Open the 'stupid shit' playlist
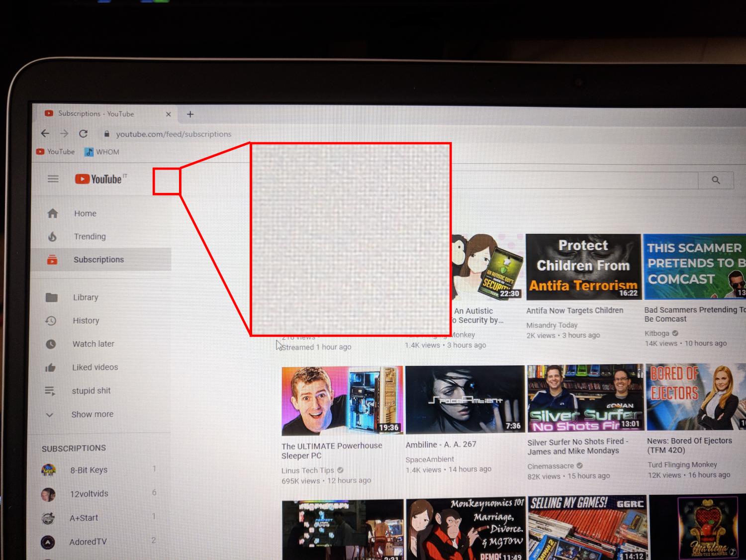This screenshot has height=560, width=746. pyautogui.click(x=91, y=391)
